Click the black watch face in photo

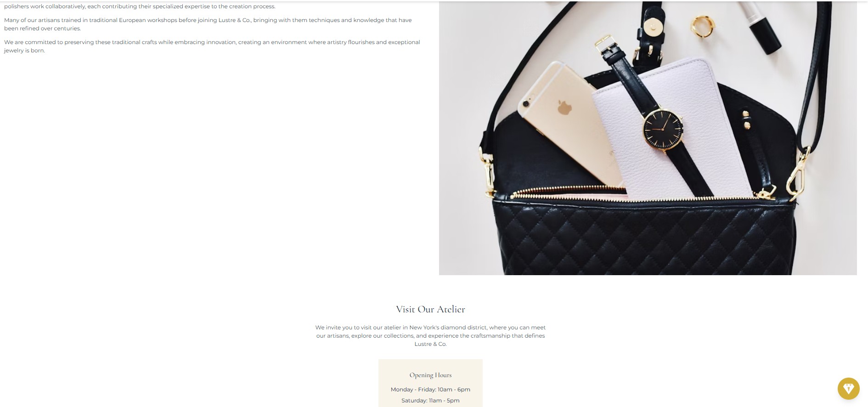click(x=662, y=129)
